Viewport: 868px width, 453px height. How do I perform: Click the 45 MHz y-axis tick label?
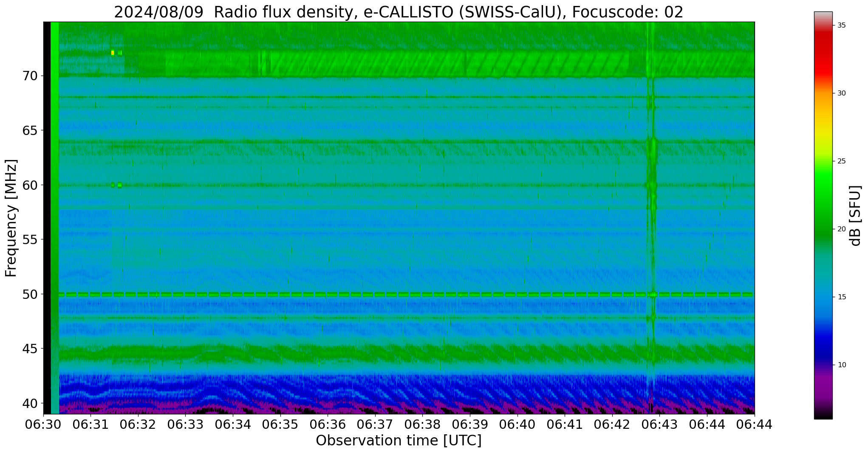30,349
